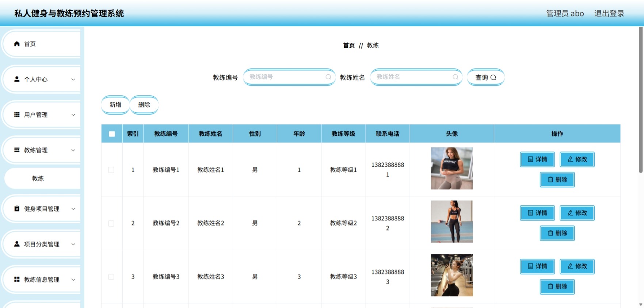The width and height of the screenshot is (644, 308).
Task: Collapse the 教练管理 menu chevron
Action: click(73, 150)
